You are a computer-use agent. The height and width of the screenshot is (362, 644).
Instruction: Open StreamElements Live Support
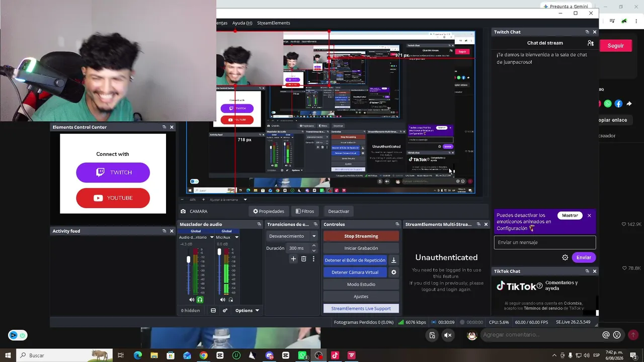[x=361, y=309]
